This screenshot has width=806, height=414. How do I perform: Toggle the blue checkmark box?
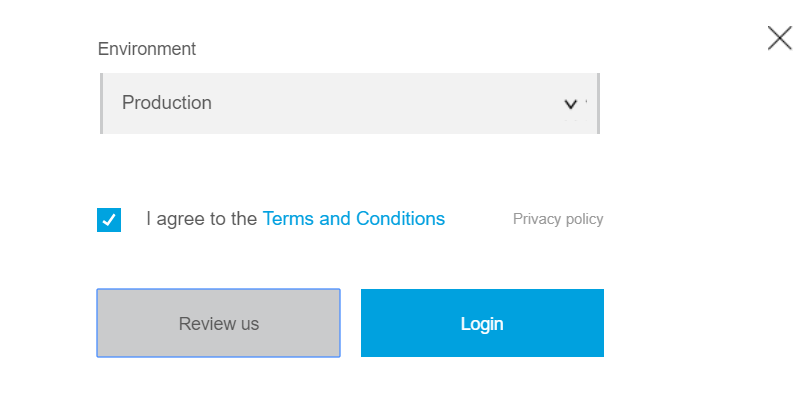tap(109, 219)
